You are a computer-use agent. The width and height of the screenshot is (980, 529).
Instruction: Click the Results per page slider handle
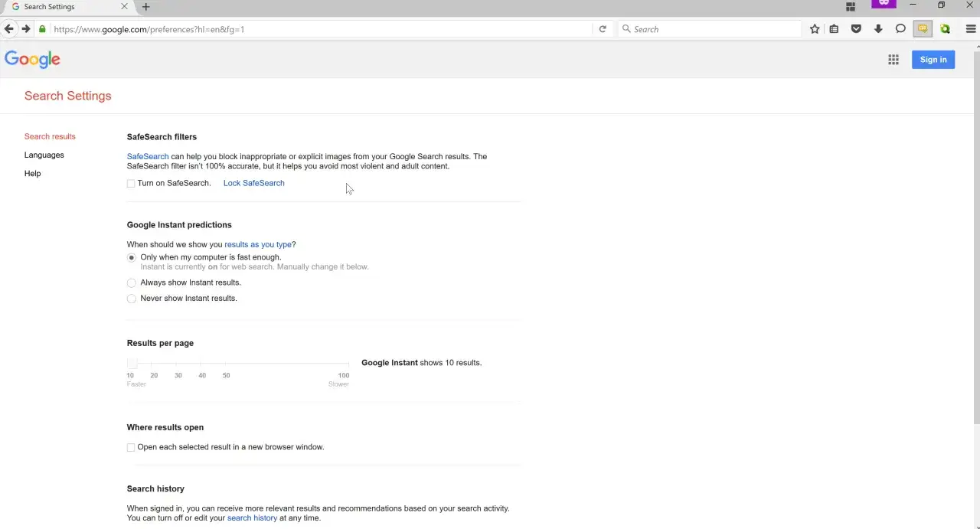(132, 364)
